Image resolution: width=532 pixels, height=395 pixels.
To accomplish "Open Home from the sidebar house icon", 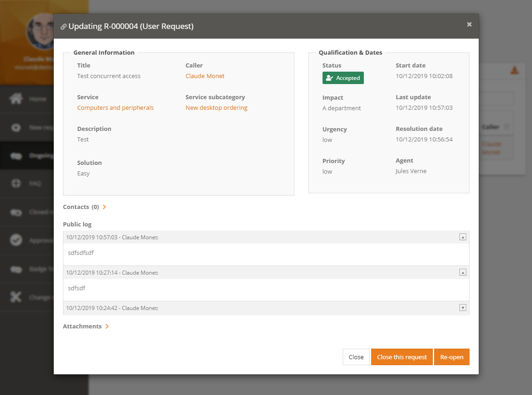I will point(17,99).
